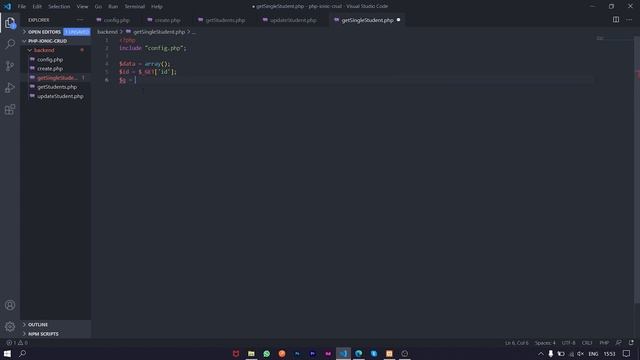Collapse the PHP-IONIC-CRUD project section
640x360 pixels.
point(47,41)
